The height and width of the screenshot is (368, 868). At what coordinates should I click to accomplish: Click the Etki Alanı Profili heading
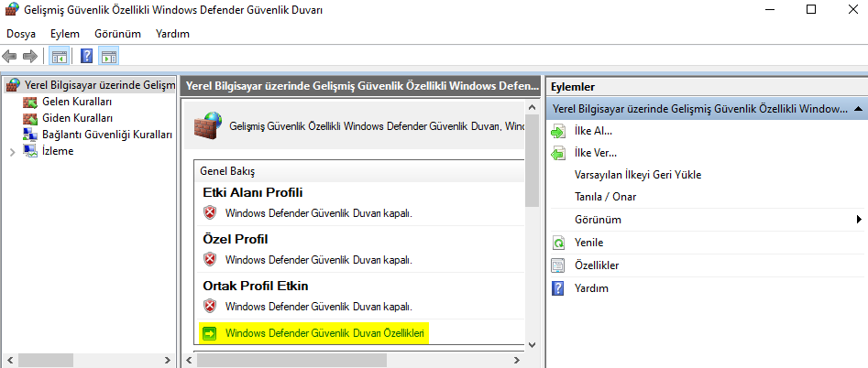[252, 192]
